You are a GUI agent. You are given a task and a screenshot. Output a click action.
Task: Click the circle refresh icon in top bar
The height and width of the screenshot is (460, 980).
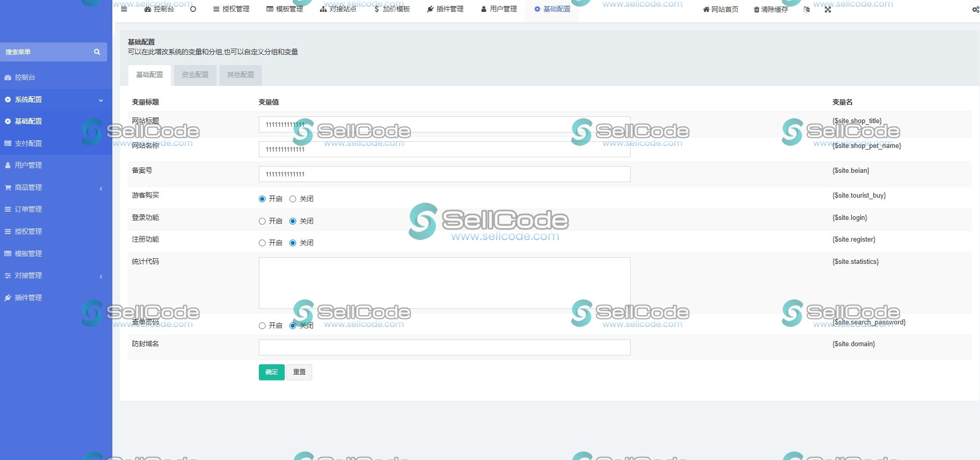coord(193,9)
